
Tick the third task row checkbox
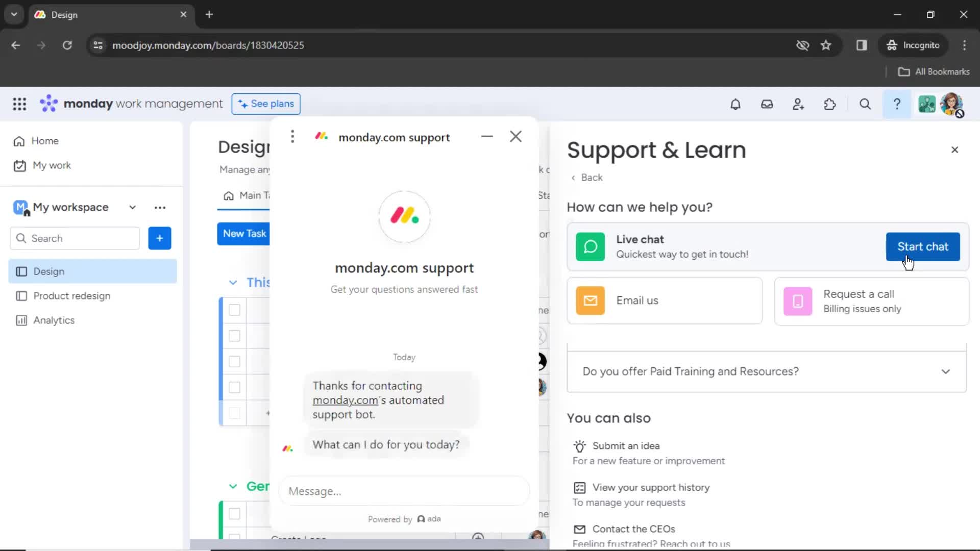pyautogui.click(x=234, y=361)
